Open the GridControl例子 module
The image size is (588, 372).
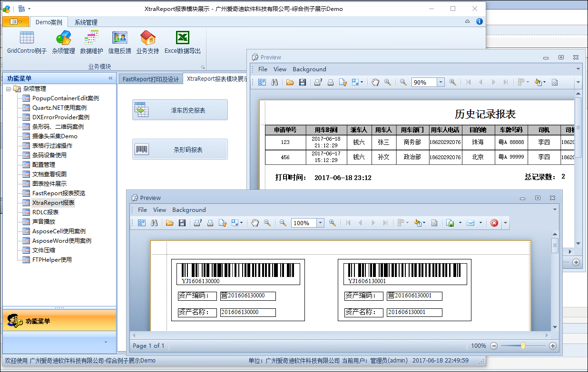click(27, 42)
